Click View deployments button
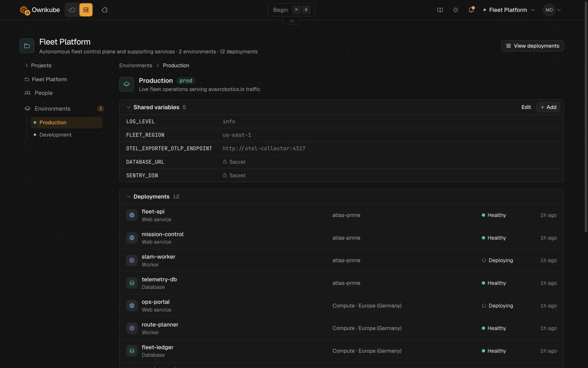 [532, 46]
